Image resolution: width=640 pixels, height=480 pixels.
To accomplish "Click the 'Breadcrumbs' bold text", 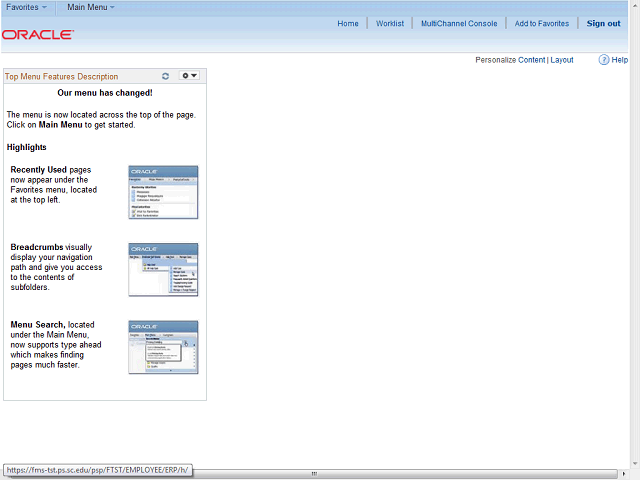I will (37, 247).
